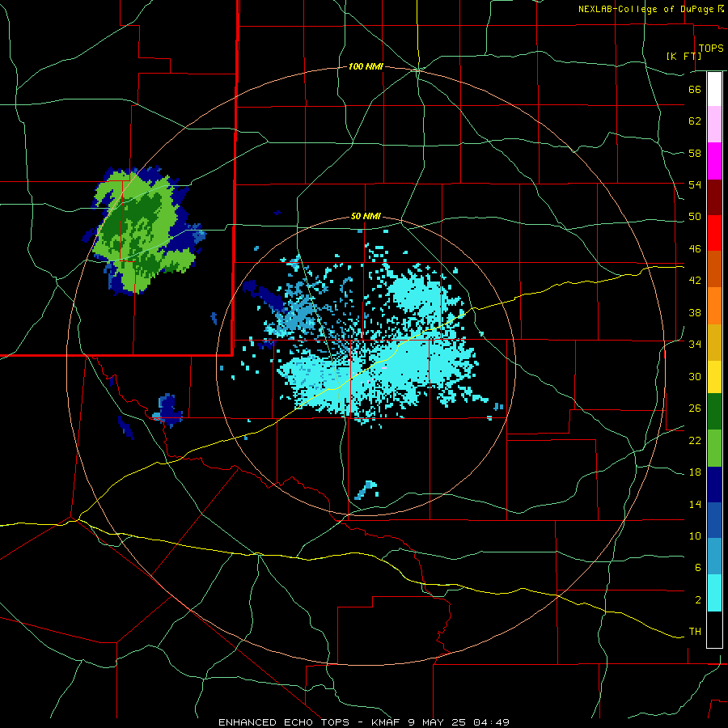Click the "[K FT]" units label
The image size is (728, 728).
[684, 56]
